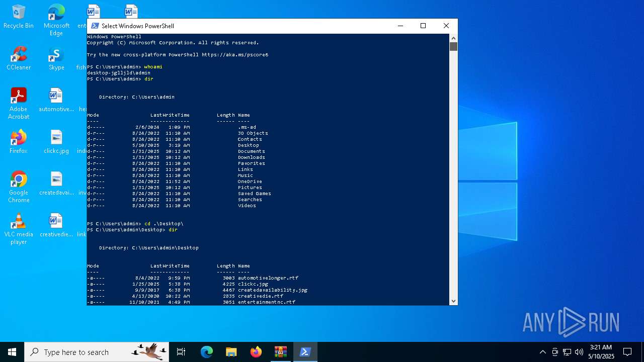
Task: Click 'cd .\Desktop\' command text
Action: click(164, 224)
